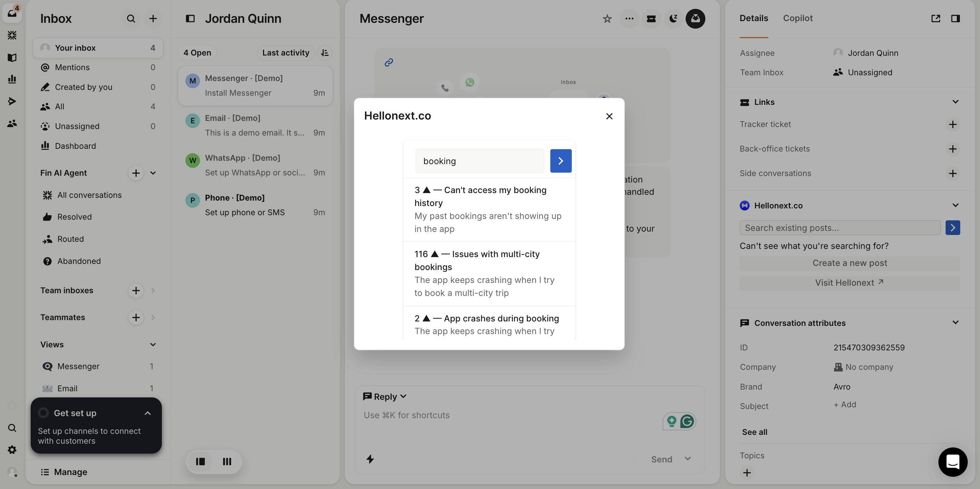Open the Fin AI Agent icon in left rail
This screenshot has width=980, height=489.
tap(12, 35)
